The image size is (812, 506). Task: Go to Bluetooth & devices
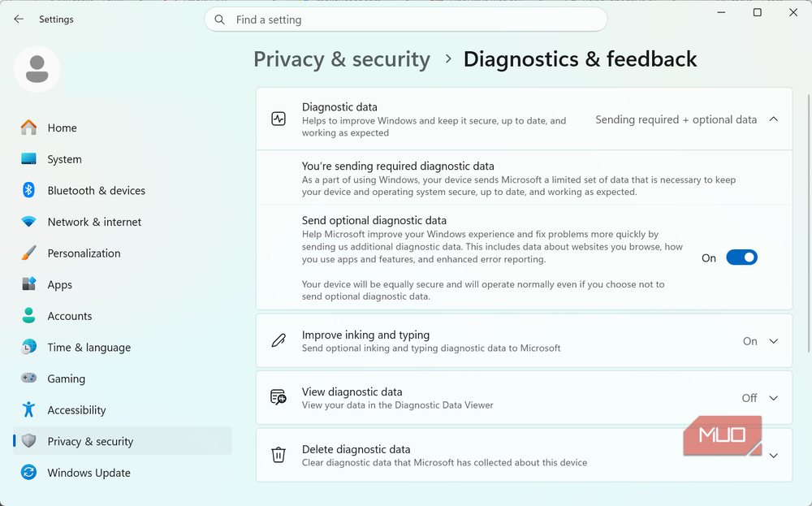click(123, 190)
